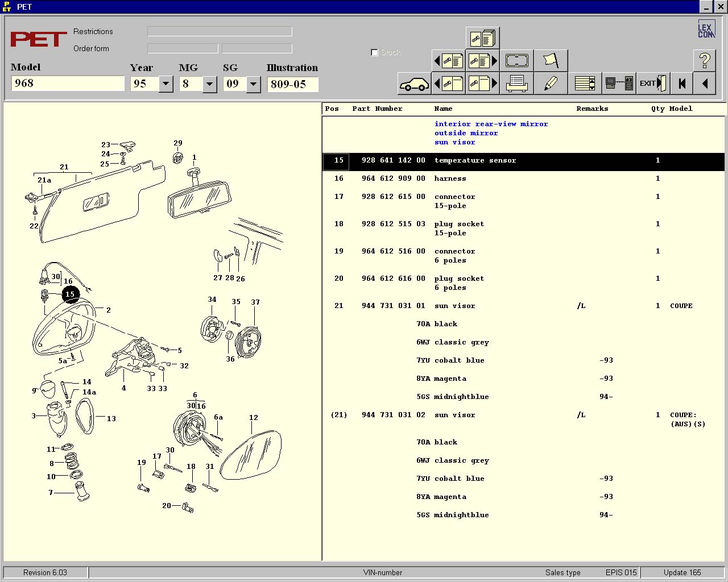Viewport: 728px width, 582px height.
Task: Jump to first with bar-arrow icon
Action: [x=682, y=84]
